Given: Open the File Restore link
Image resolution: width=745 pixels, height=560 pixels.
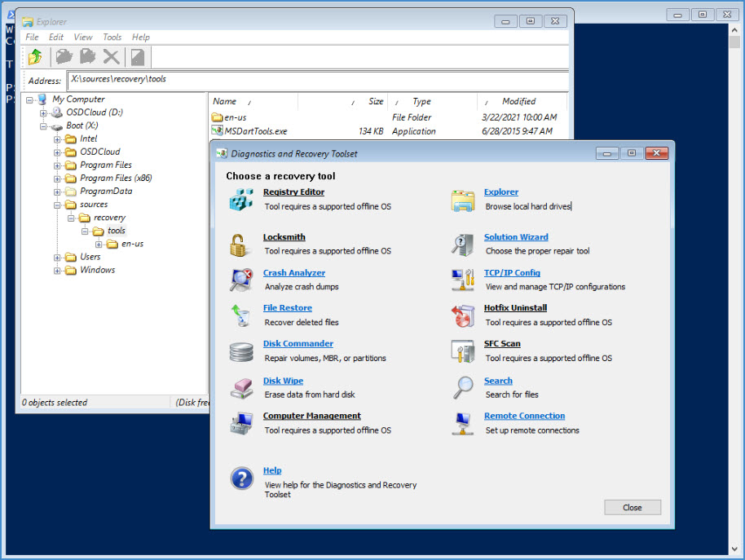Looking at the screenshot, I should point(288,308).
